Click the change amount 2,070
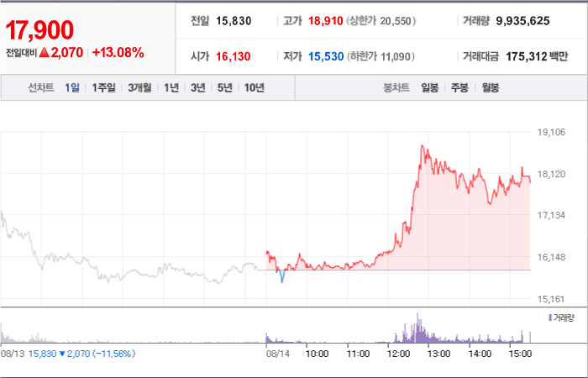588x378 pixels. (66, 52)
